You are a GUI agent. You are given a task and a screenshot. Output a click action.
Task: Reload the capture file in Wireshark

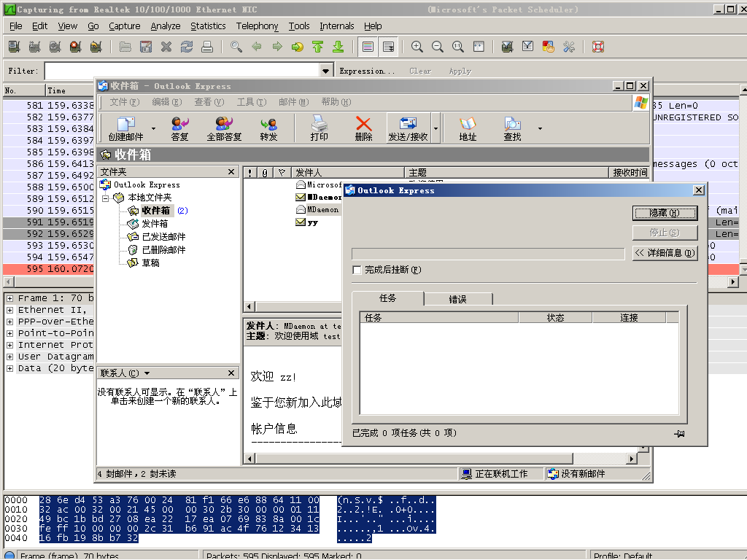[x=187, y=47]
